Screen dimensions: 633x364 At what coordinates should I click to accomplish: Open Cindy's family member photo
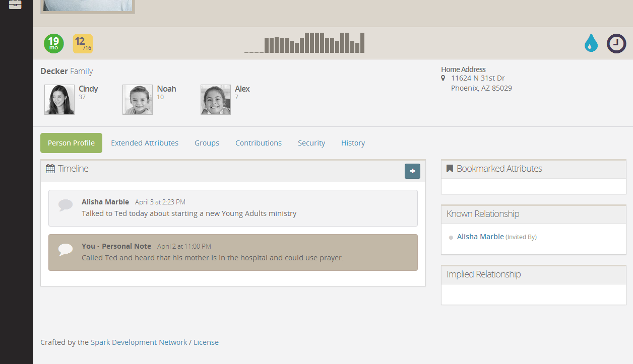(x=59, y=100)
